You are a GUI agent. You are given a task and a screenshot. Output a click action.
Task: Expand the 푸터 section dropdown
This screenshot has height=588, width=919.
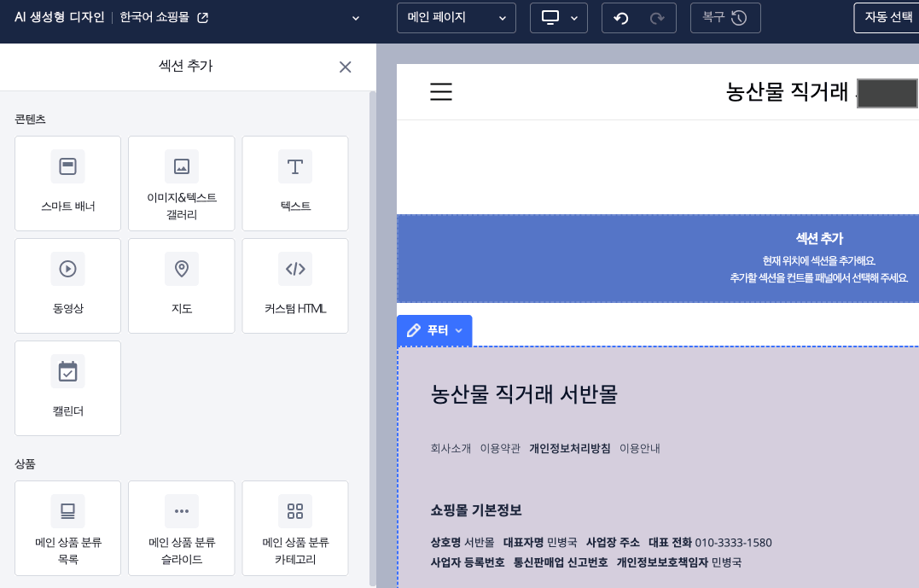434,330
